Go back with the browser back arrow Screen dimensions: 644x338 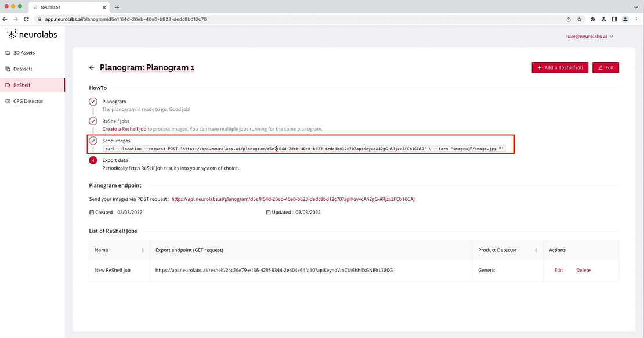point(5,19)
